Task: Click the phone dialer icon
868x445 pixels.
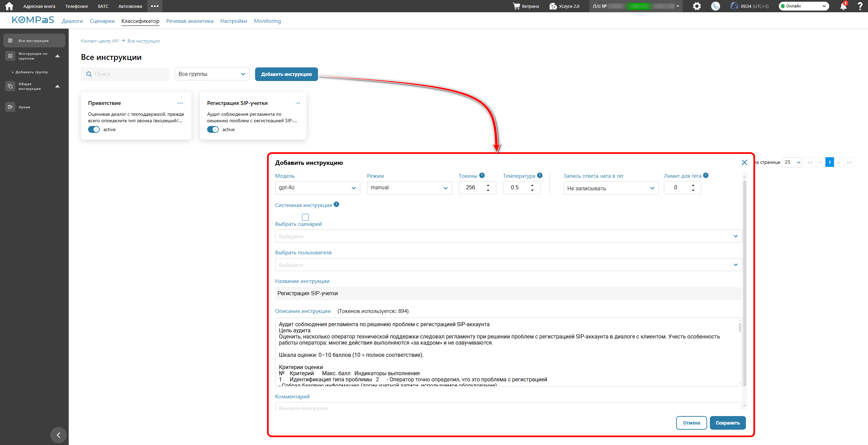Action: coord(715,6)
